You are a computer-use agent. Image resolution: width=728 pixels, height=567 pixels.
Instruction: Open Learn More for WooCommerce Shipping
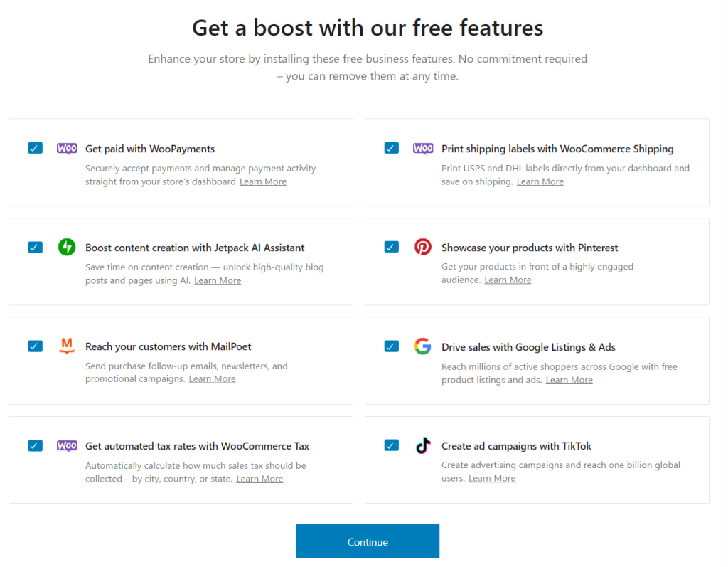(540, 181)
